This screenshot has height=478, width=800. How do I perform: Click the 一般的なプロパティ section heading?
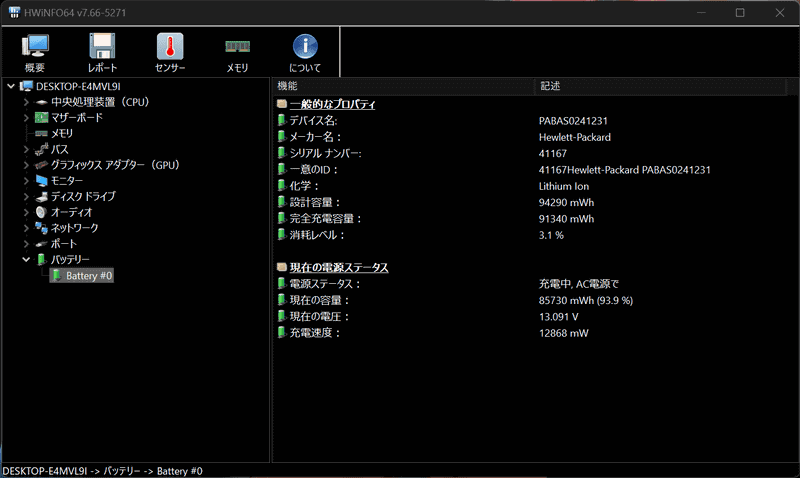pos(332,104)
